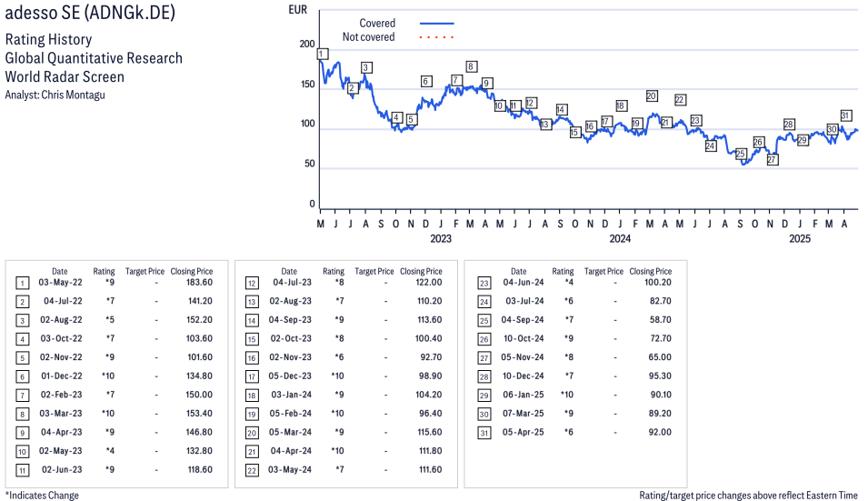Image resolution: width=868 pixels, height=501 pixels.
Task: Click date cell '04-Jun-24'
Action: coord(524,283)
